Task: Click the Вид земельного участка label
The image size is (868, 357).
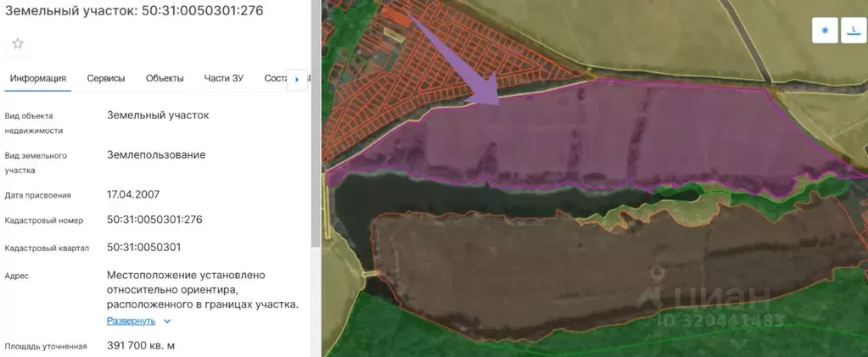Action: click(36, 163)
